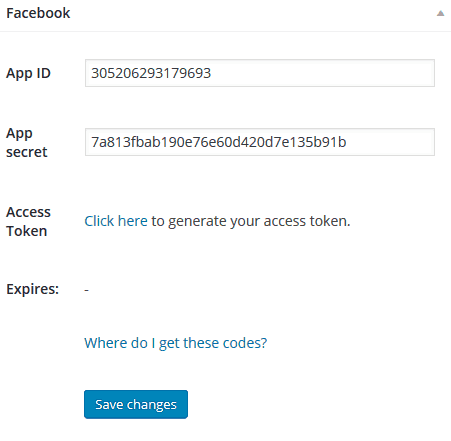This screenshot has width=451, height=441.
Task: Click the word 'here' in the token link
Action: (x=133, y=221)
